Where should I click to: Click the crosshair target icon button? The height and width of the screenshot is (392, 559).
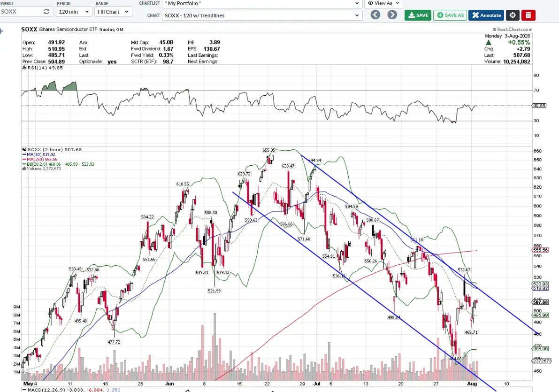tap(513, 15)
